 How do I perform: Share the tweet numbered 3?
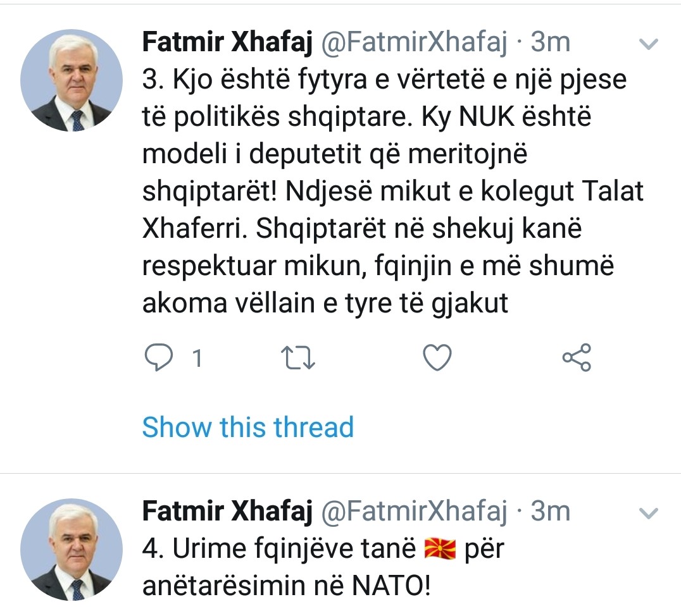pos(577,358)
